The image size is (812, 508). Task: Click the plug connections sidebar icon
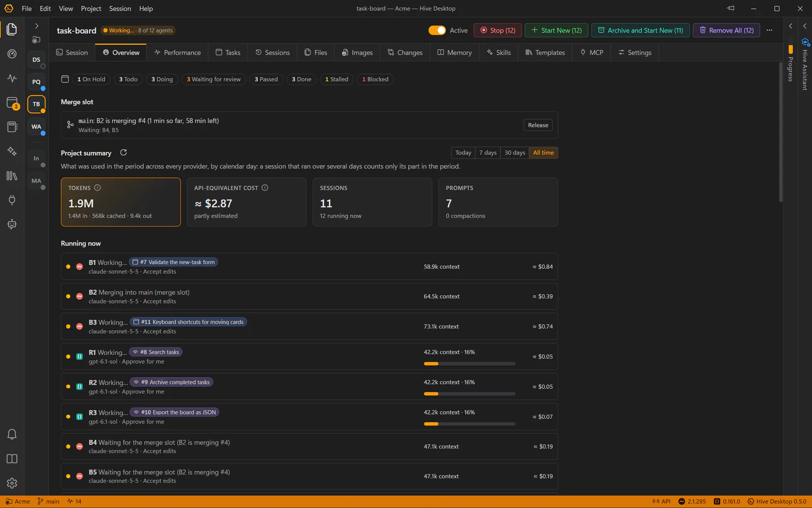tap(12, 200)
